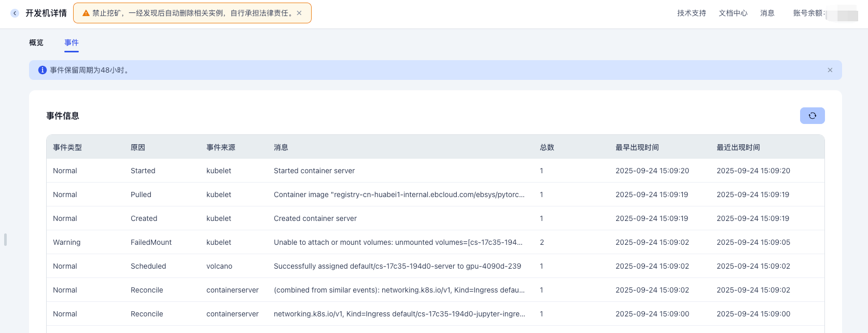Click the Started container server message
The width and height of the screenshot is (868, 333).
[x=314, y=171]
